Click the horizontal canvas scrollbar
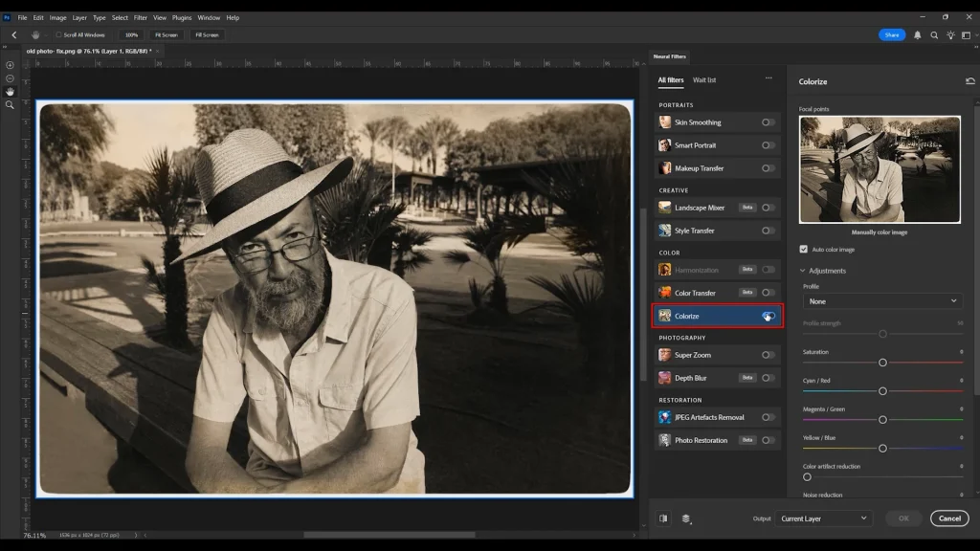The image size is (980, 551). click(389, 536)
